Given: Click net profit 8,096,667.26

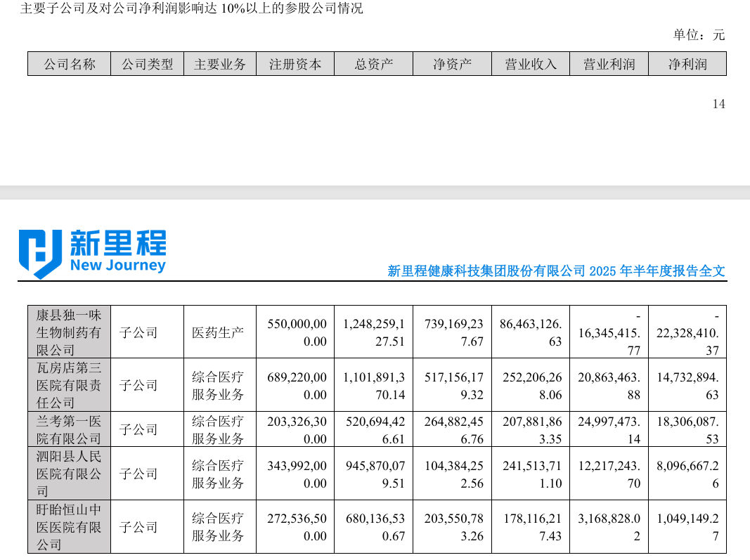Looking at the screenshot, I should click(x=688, y=474).
